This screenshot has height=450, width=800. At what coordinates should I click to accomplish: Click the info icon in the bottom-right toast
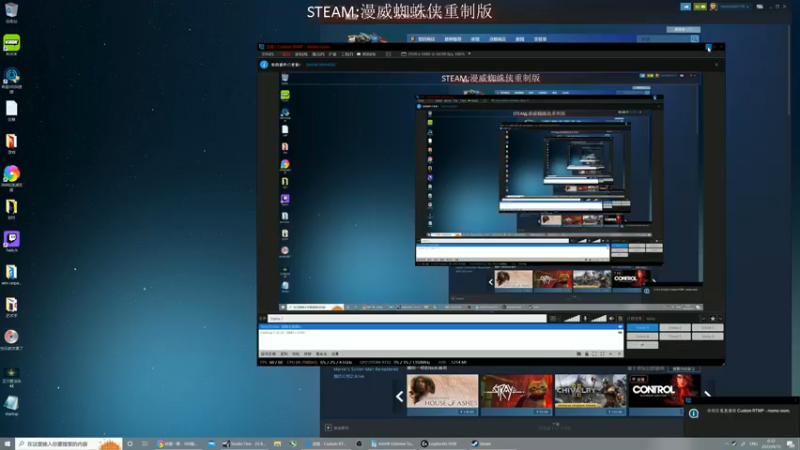693,413
